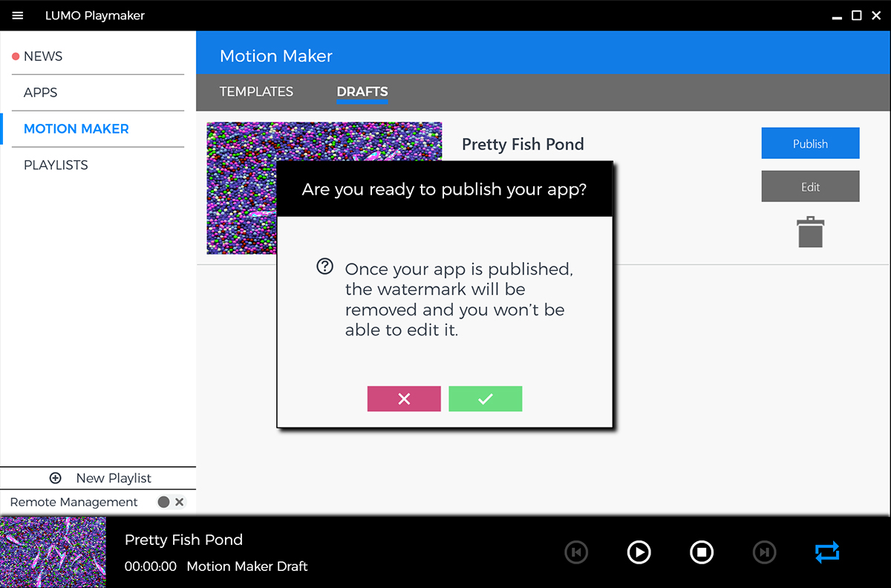Open the hamburger menu
The width and height of the screenshot is (891, 588).
pyautogui.click(x=18, y=16)
